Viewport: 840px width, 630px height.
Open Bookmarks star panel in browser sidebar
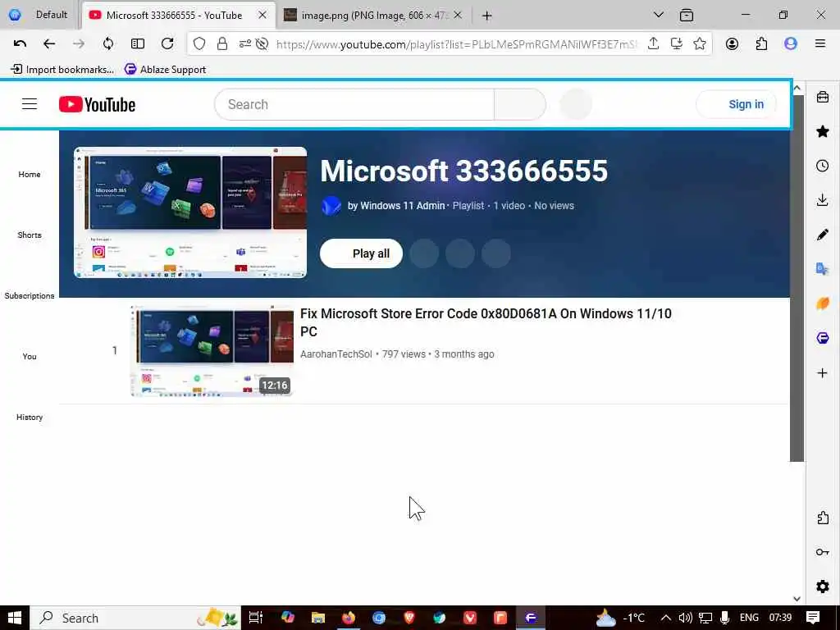[822, 131]
